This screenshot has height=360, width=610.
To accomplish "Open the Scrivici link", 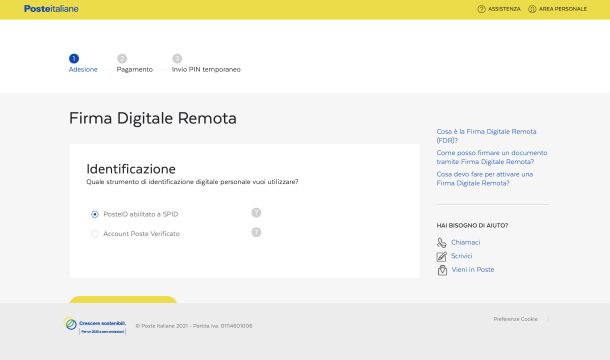I will pyautogui.click(x=461, y=256).
